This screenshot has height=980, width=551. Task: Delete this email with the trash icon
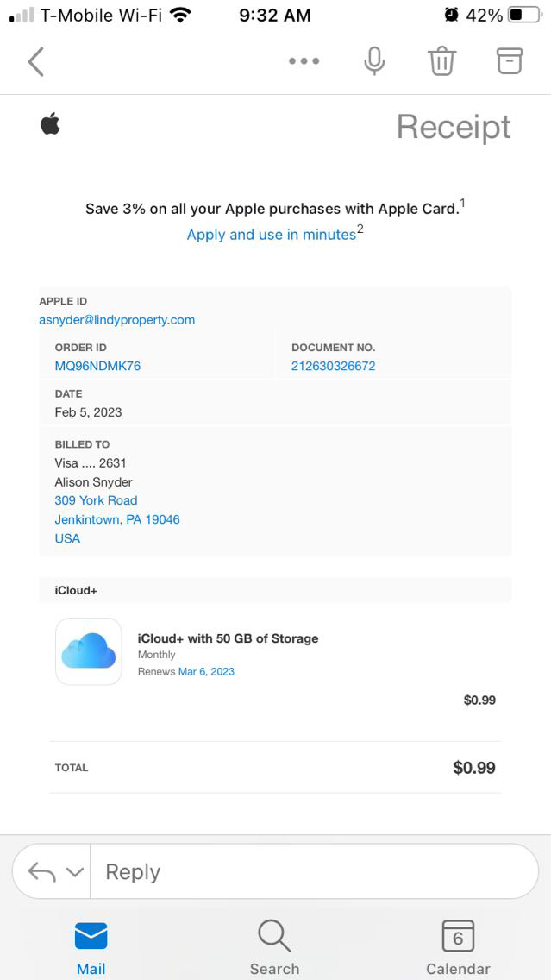click(x=441, y=62)
